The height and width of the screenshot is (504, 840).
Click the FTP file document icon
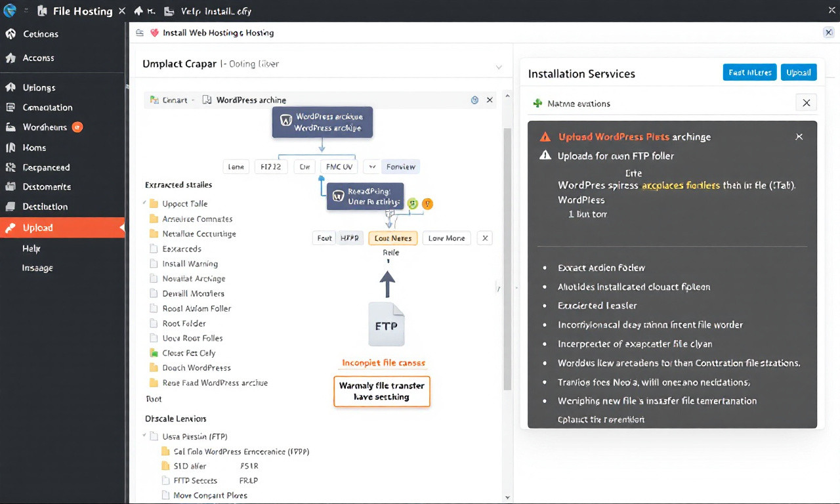(387, 324)
